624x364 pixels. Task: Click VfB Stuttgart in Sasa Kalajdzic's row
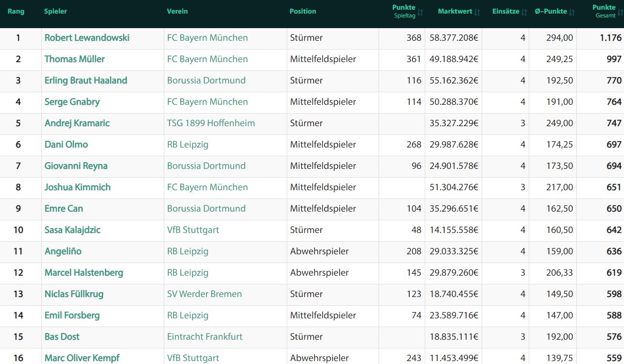[x=193, y=230]
